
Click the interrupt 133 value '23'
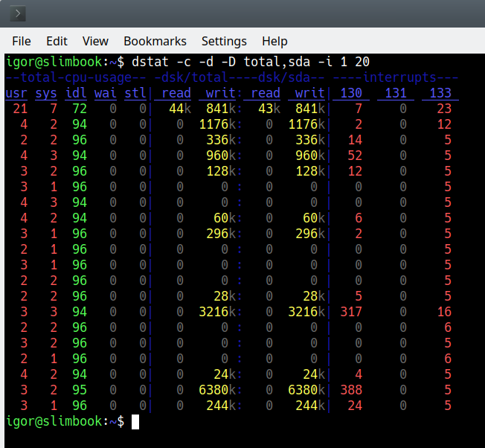point(444,109)
